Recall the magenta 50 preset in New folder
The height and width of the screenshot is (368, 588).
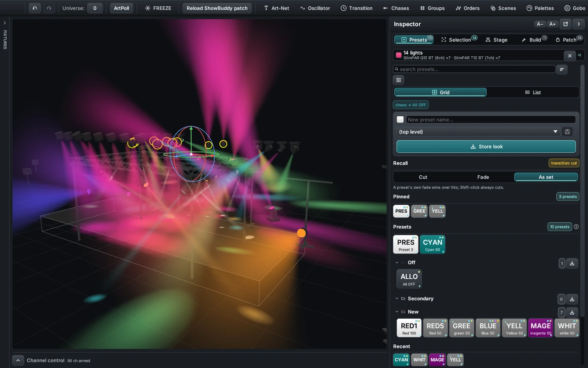click(x=541, y=328)
